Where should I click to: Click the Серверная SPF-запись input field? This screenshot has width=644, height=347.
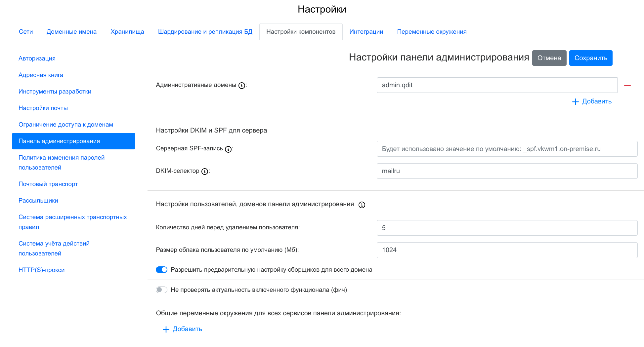pos(507,149)
